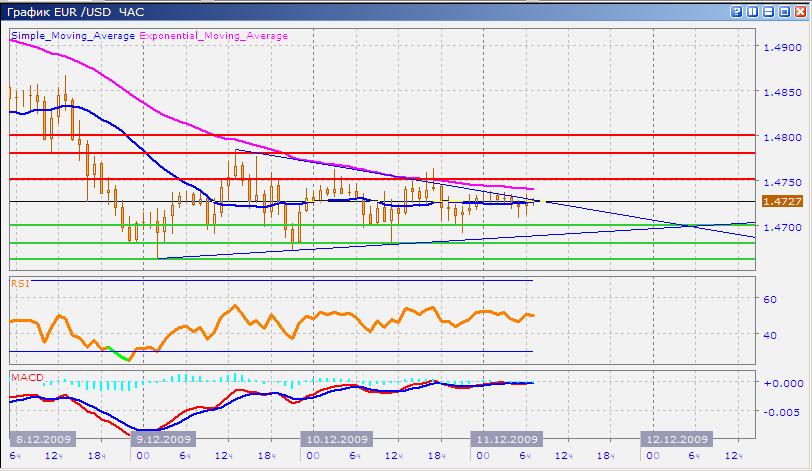The height and width of the screenshot is (471, 812).
Task: Select the 10.12.2009 date marker
Action: (337, 439)
